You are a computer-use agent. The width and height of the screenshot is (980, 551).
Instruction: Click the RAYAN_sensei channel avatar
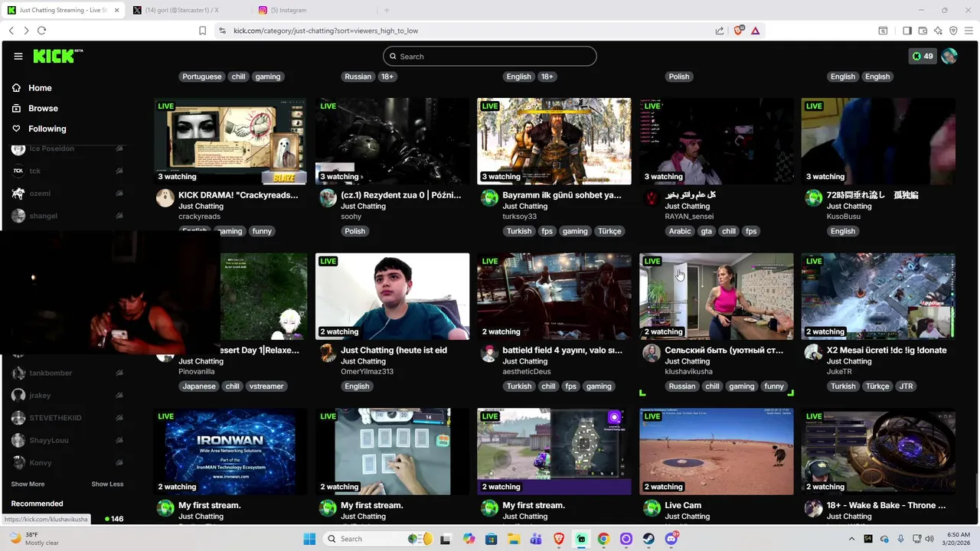coord(652,198)
